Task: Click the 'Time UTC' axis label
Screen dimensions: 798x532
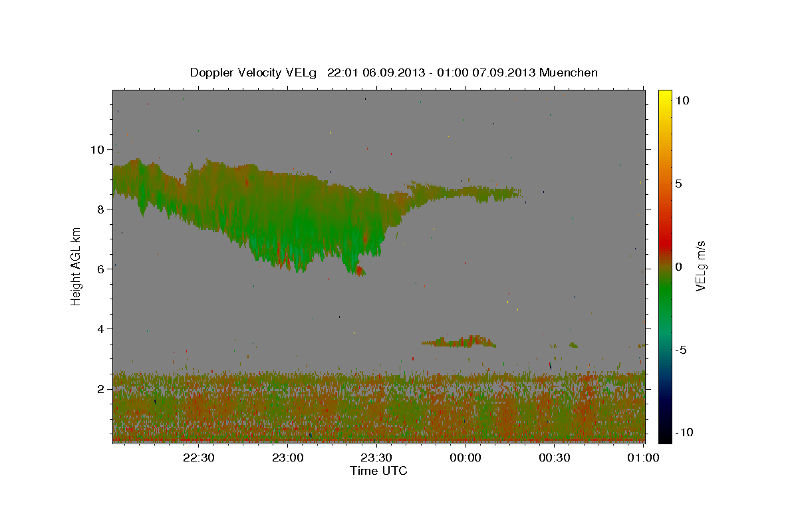Action: pyautogui.click(x=378, y=471)
